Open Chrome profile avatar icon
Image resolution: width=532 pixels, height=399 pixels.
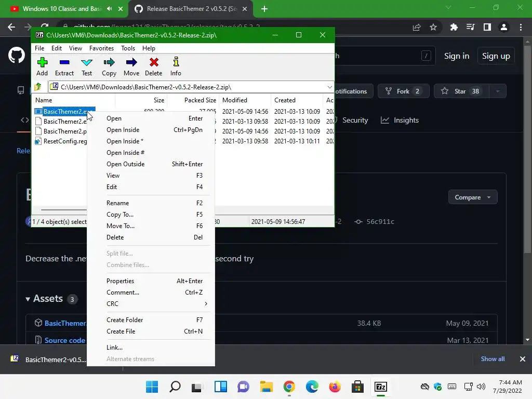tap(504, 27)
